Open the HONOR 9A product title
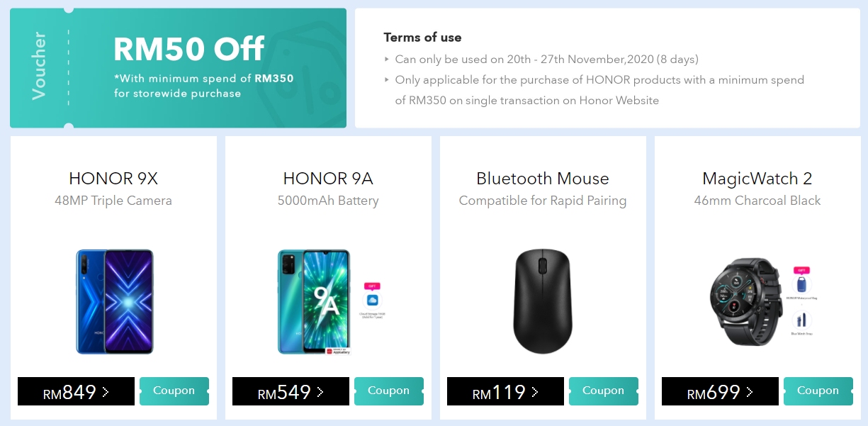868x426 pixels. [328, 179]
